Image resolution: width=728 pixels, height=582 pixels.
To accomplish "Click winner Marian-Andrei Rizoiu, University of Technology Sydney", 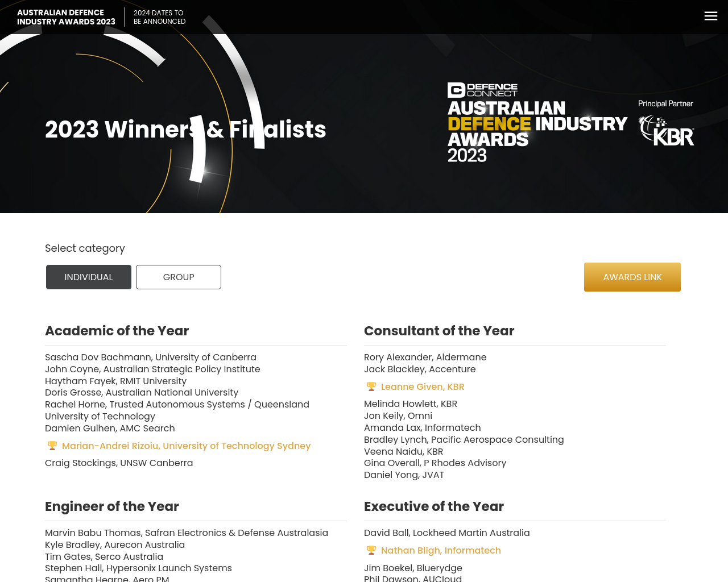I will (x=187, y=446).
